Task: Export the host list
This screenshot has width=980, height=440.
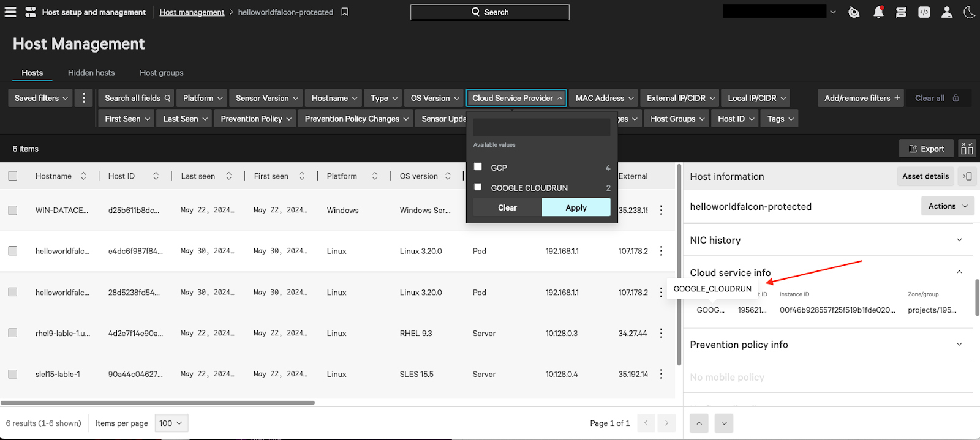Action: [x=927, y=149]
